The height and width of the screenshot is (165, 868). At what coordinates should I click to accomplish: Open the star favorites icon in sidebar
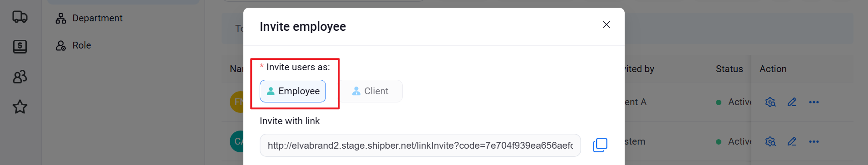20,107
